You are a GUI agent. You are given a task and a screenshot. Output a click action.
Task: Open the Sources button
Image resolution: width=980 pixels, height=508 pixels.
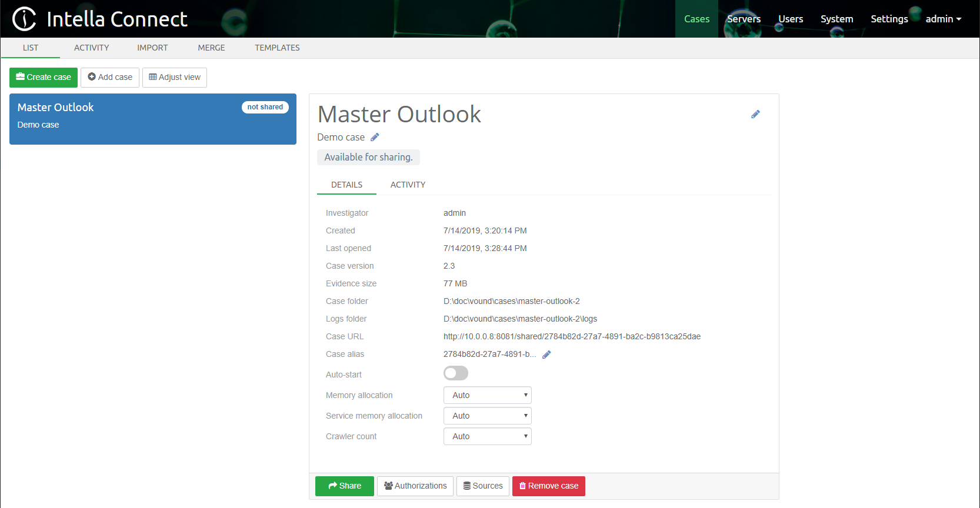[482, 486]
